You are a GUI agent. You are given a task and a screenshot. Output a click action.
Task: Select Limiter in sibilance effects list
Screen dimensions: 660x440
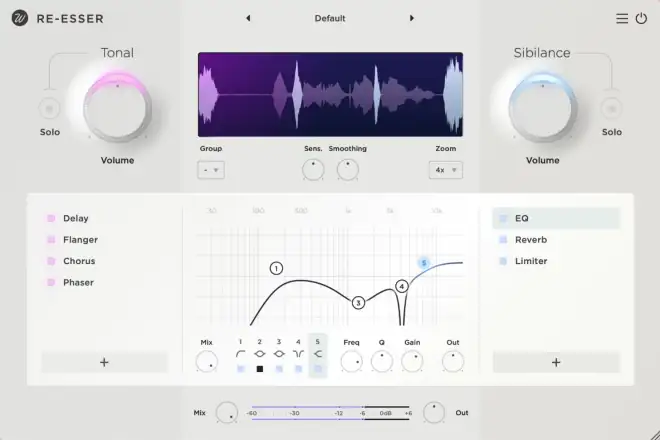click(531, 261)
